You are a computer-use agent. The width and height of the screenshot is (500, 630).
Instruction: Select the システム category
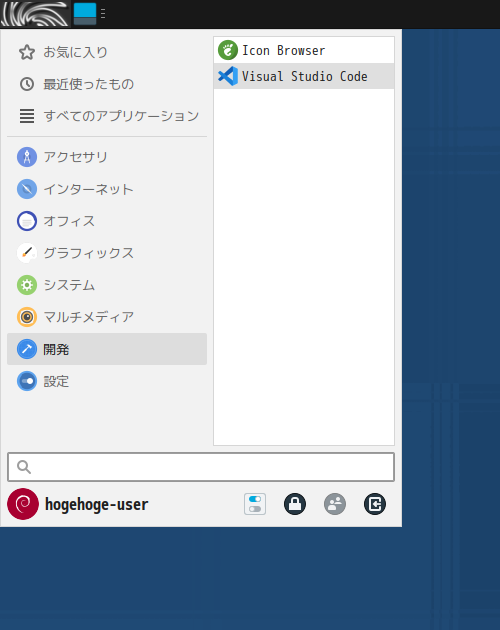click(107, 285)
